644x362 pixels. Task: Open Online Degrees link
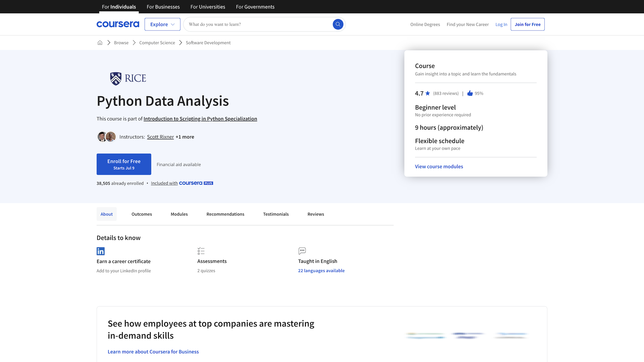pyautogui.click(x=425, y=24)
